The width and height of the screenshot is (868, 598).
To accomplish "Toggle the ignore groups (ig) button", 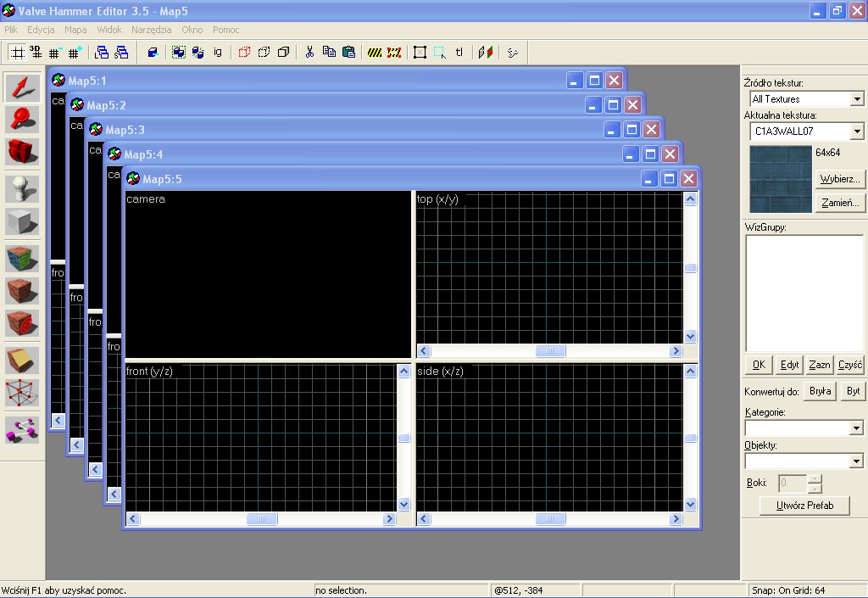I will (218, 53).
